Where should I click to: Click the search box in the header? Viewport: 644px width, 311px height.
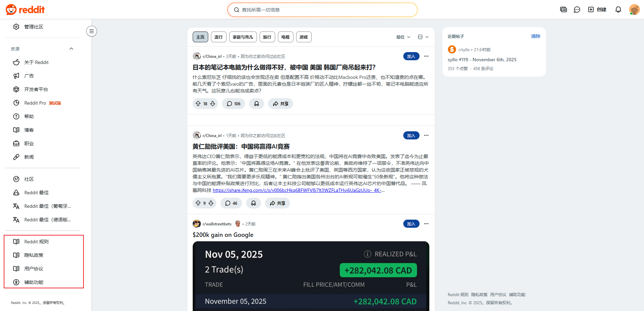point(322,10)
